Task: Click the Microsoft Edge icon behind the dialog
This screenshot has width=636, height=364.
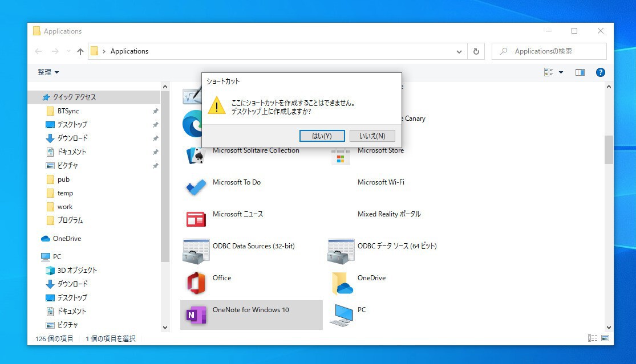Action: pyautogui.click(x=192, y=124)
